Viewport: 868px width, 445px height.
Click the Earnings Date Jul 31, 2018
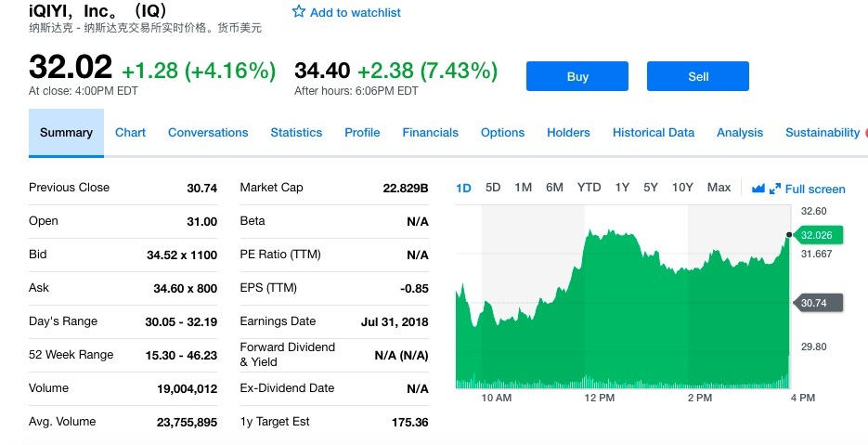395,322
